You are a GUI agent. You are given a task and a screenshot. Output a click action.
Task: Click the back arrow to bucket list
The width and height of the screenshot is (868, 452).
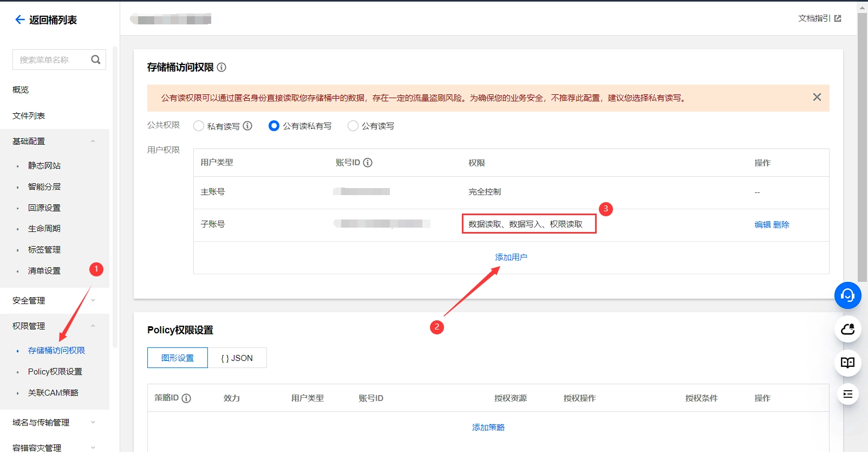pyautogui.click(x=20, y=20)
